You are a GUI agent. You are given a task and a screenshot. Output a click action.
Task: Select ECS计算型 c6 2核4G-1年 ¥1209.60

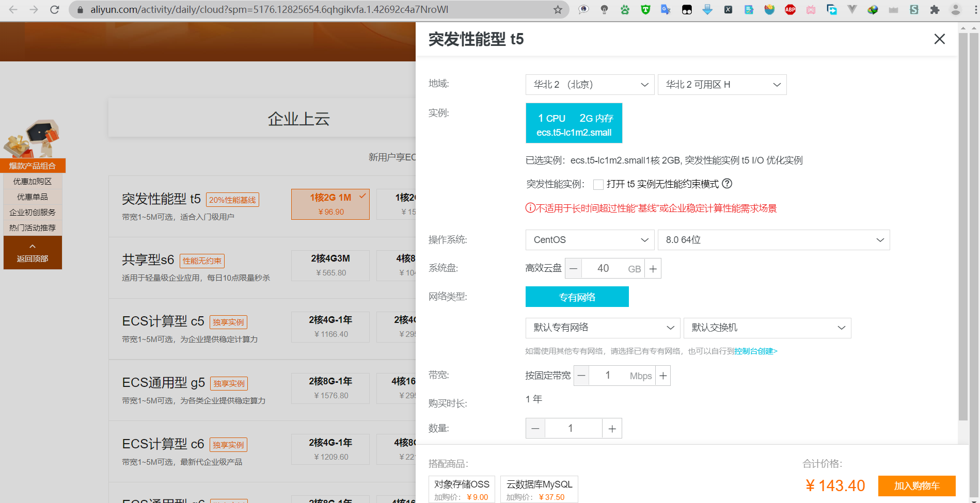point(330,449)
